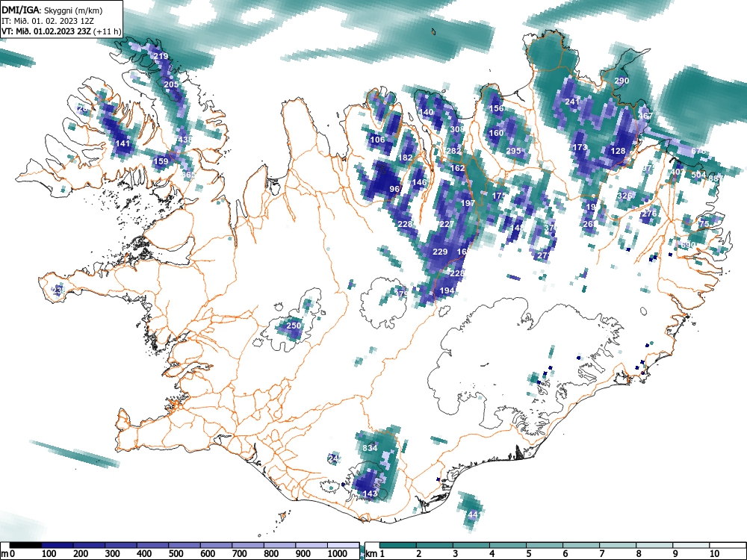
Task: Pick the palest lavender swatch above label 1000
Action: pyautogui.click(x=343, y=545)
